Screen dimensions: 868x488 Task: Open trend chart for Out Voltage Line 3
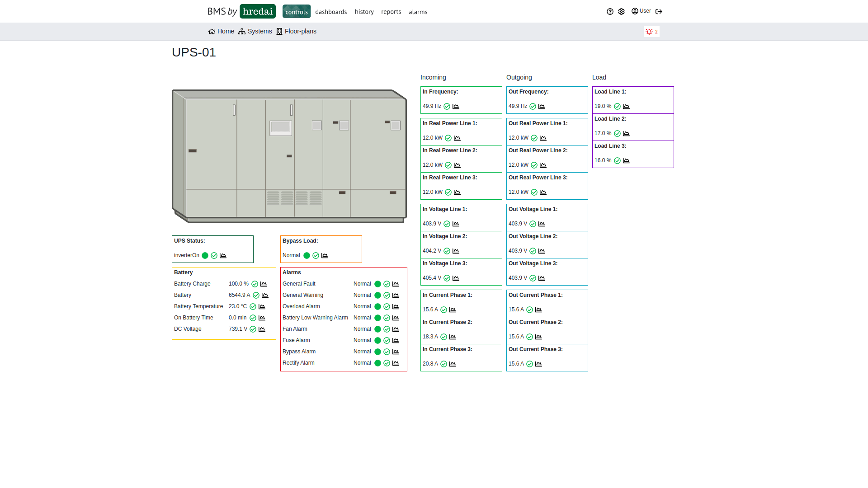pos(542,278)
